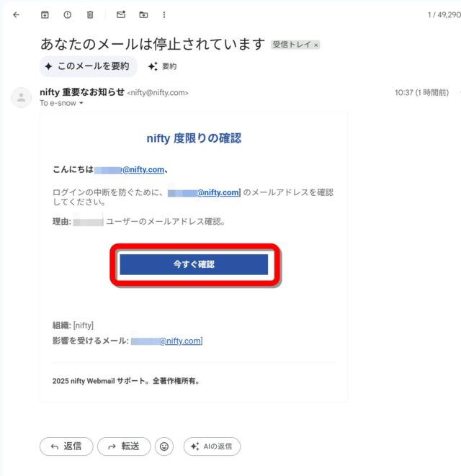The height and width of the screenshot is (476, 461).
Task: Go back using the left arrow icon
Action: click(x=17, y=14)
